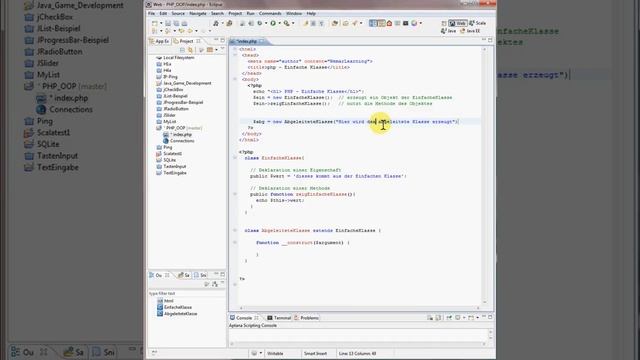Open the Run menu

[x=251, y=13]
